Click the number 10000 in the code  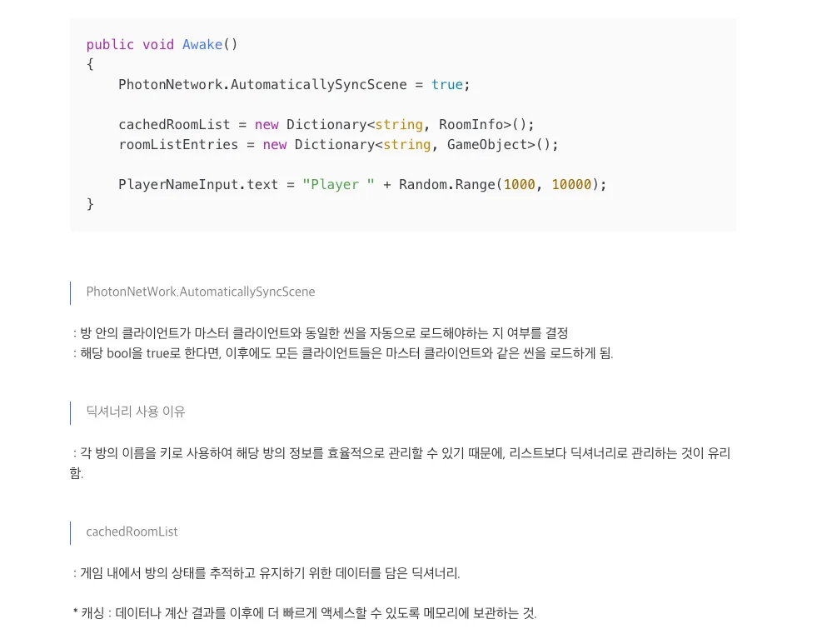[570, 185]
